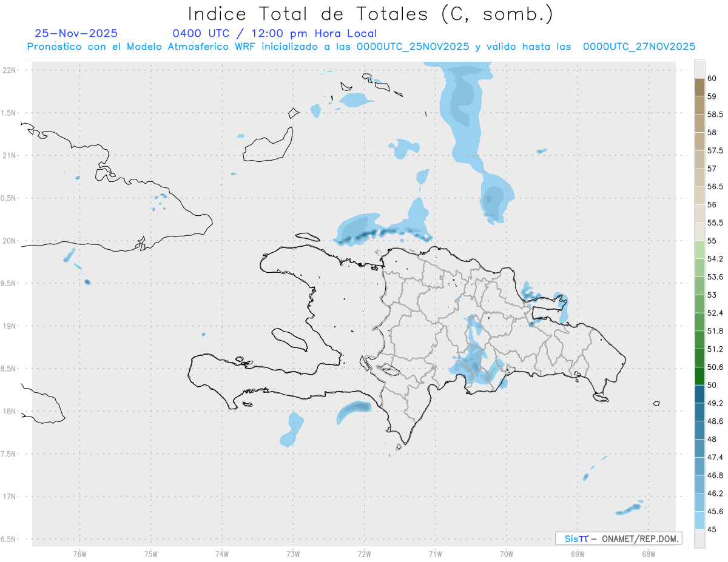This screenshot has height=562, width=728.
Task: Click the "0400 UTC / 12:00 pm Hora Local" text
Action: click(x=275, y=34)
